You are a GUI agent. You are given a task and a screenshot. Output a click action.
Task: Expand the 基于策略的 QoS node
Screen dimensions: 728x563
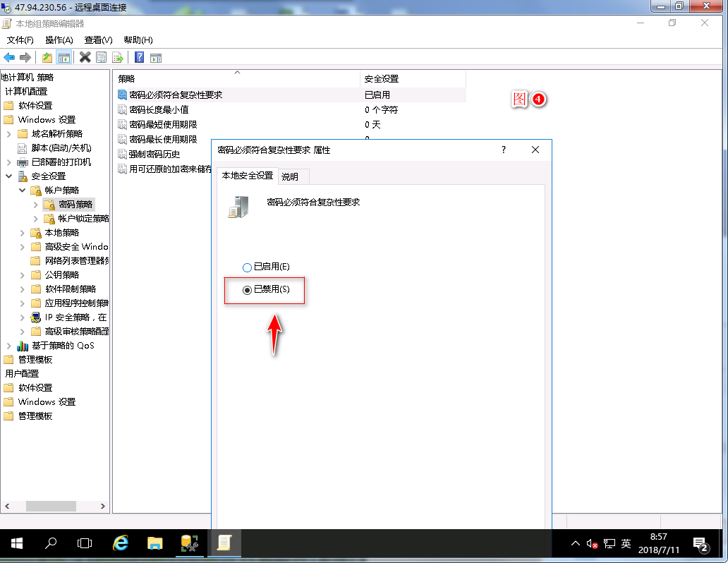[9, 346]
